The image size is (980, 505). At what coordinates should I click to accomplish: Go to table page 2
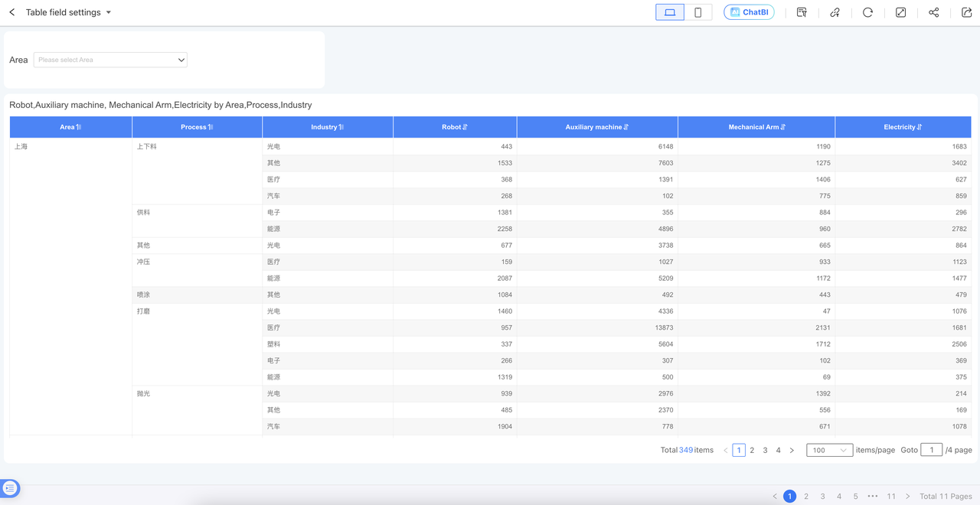(x=752, y=450)
